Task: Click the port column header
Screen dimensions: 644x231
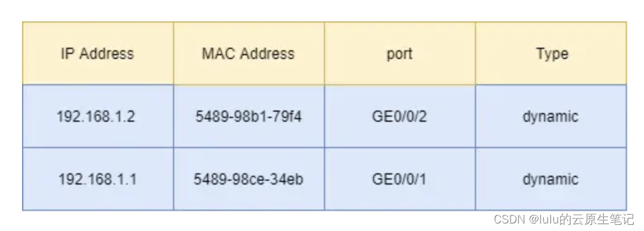Action: point(400,53)
